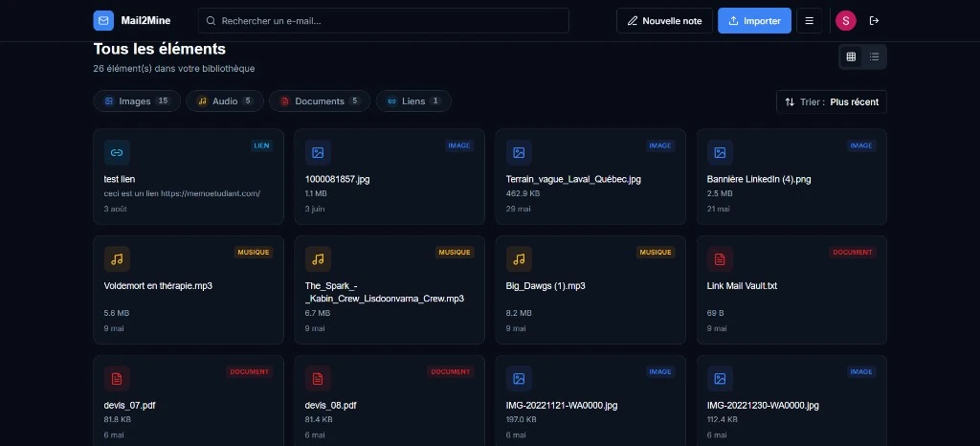
Task: Click the logout arrow icon
Action: click(x=874, y=21)
